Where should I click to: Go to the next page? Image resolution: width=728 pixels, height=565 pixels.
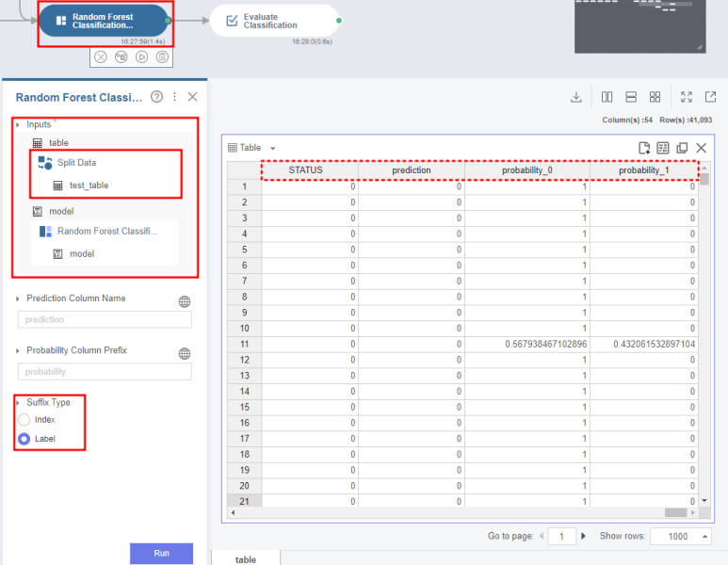(583, 536)
